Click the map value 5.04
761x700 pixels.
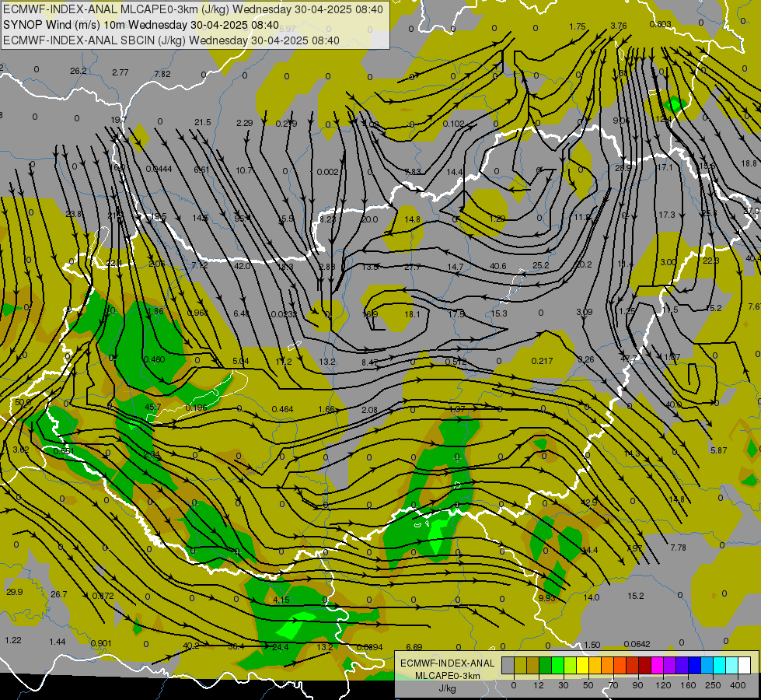[x=241, y=361]
